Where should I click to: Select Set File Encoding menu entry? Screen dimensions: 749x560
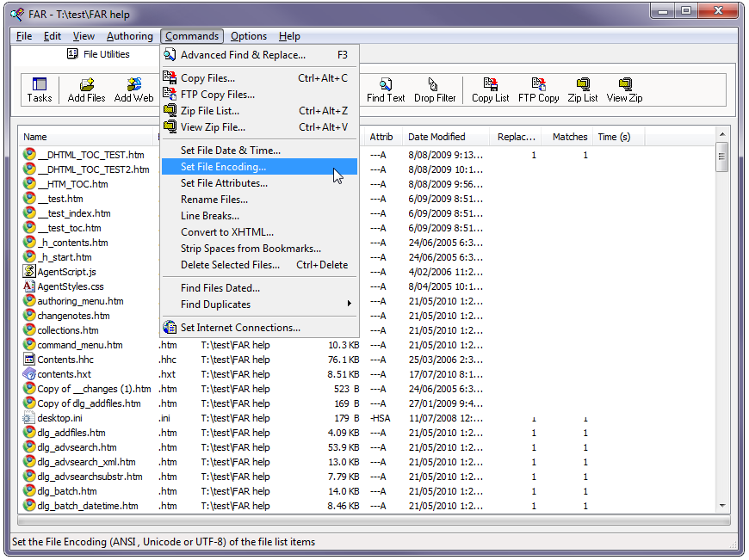pos(223,167)
